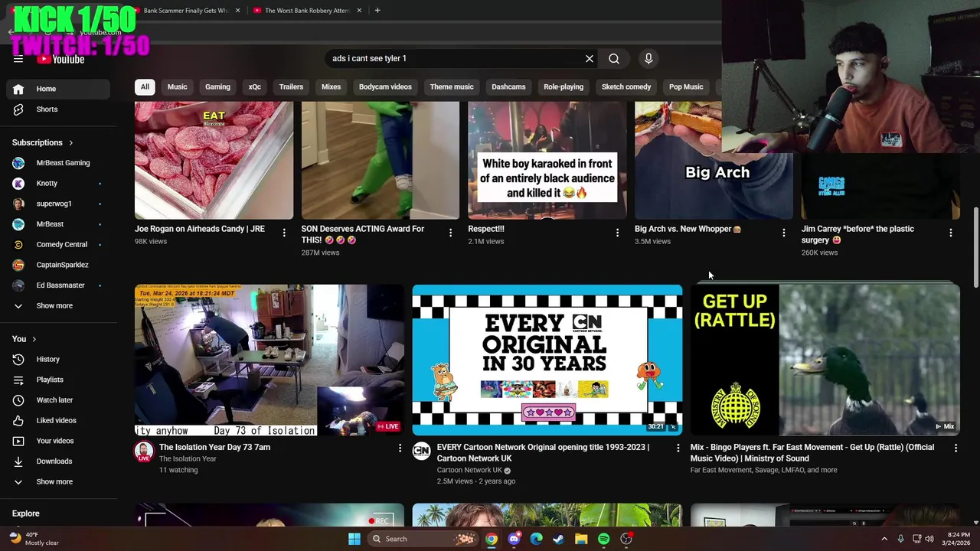Filter by Bodycam videos chip
The width and height of the screenshot is (980, 551).
tap(385, 86)
